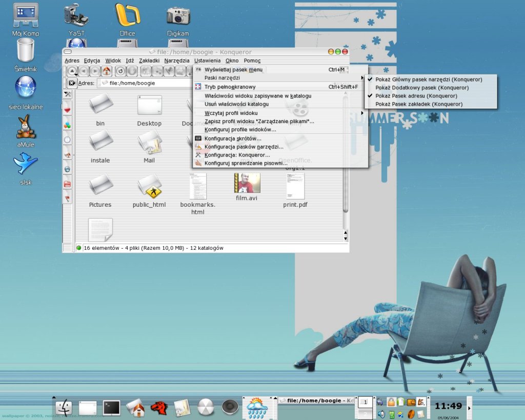The height and width of the screenshot is (420, 525).
Task: Open Bookmarks sidebar tab with red heart
Action: 68,110
